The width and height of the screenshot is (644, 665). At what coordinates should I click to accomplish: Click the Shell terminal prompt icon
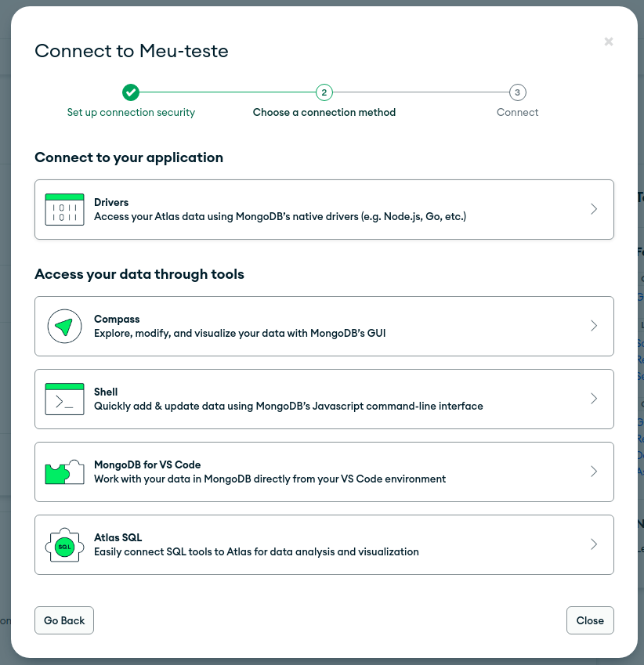[64, 399]
